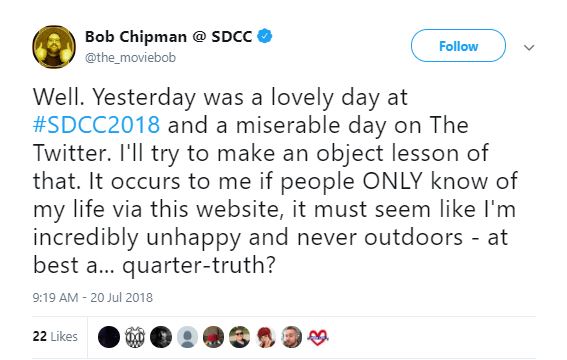Open the #SDCC2018 hashtag link
567x360 pixels.
point(96,125)
